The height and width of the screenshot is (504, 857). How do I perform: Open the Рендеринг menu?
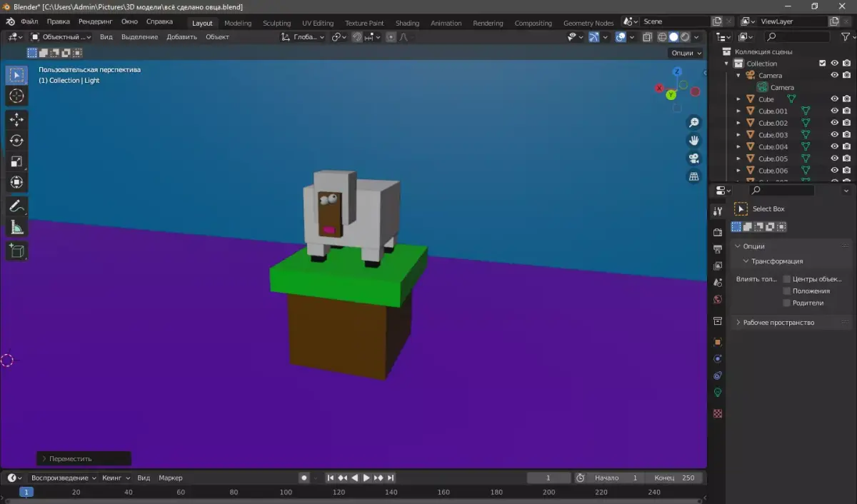96,22
